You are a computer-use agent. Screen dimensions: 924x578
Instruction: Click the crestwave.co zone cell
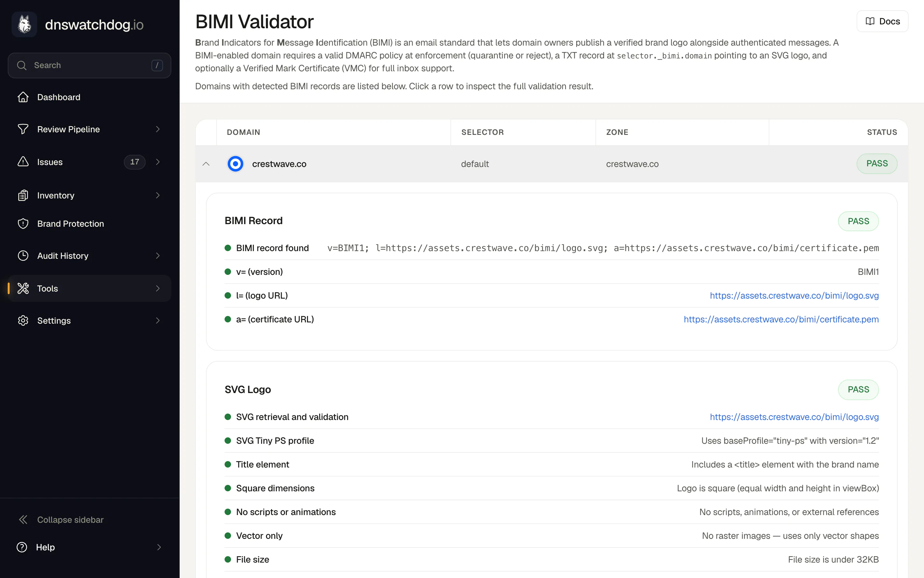632,164
